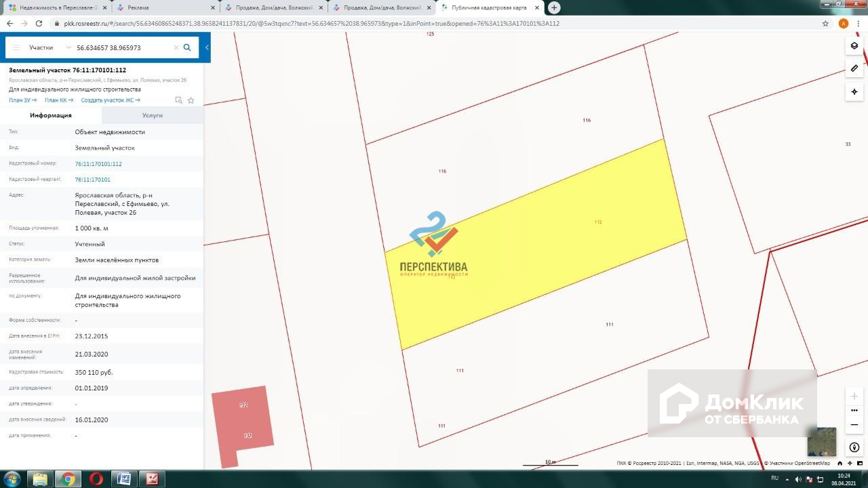The height and width of the screenshot is (488, 868).
Task: Open План ЗУ link
Action: point(23,100)
